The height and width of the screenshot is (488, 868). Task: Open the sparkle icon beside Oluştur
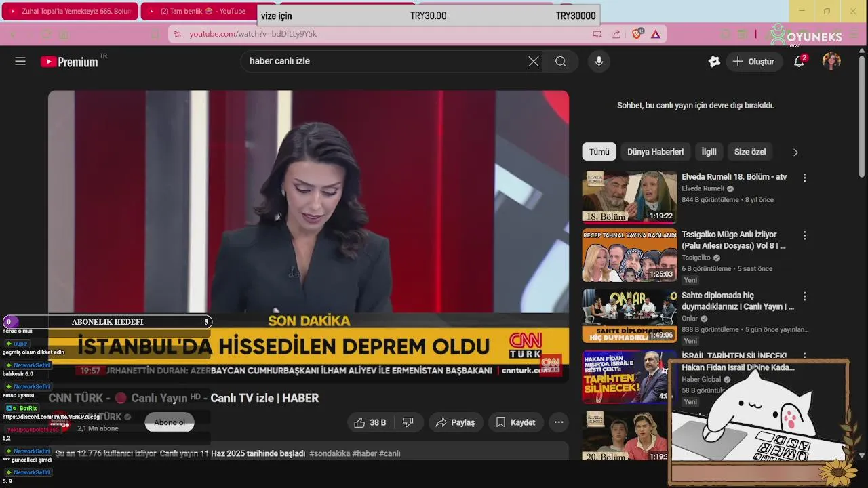[714, 62]
